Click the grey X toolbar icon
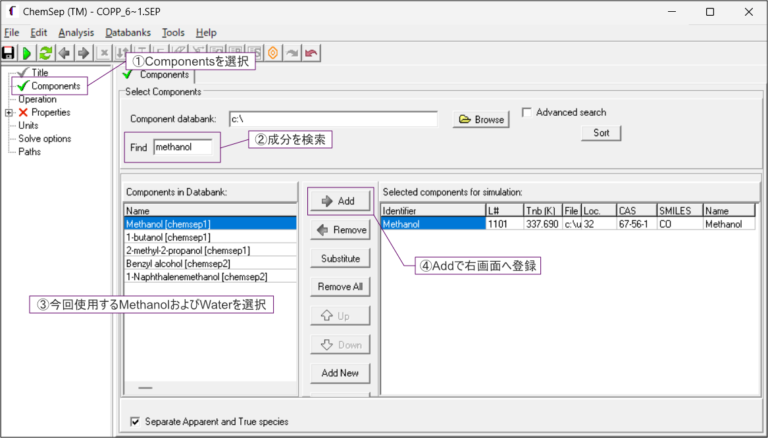This screenshot has width=768, height=438. pyautogui.click(x=104, y=53)
